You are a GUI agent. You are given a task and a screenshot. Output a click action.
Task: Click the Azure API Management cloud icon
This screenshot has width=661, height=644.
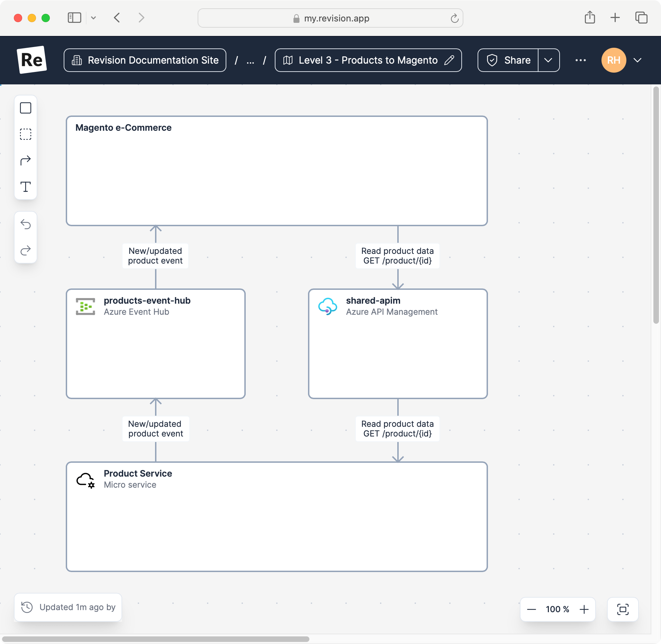(327, 306)
